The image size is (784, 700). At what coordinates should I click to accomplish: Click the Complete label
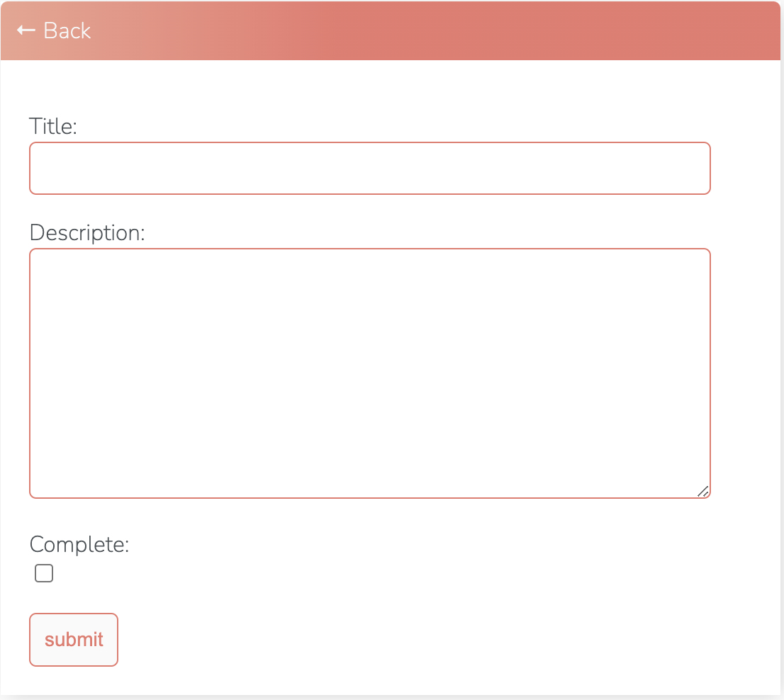pos(78,544)
